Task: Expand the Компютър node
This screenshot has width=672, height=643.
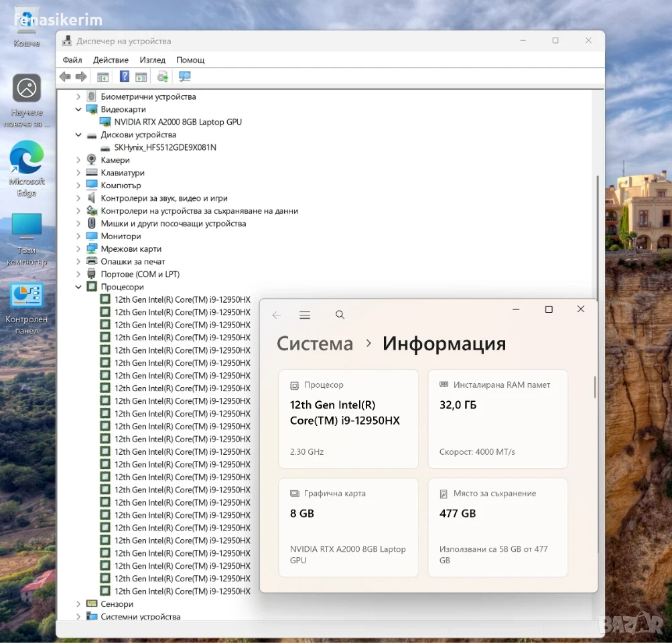Action: (x=78, y=186)
